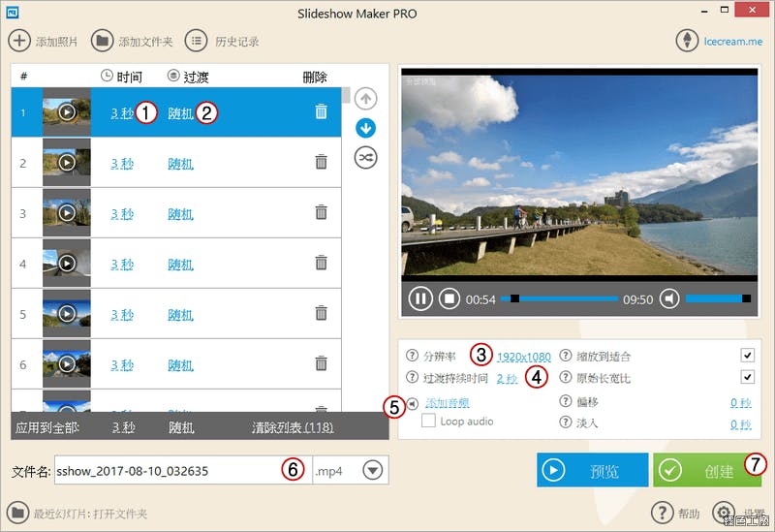Show help for 分辨率 setting
Image resolution: width=775 pixels, height=532 pixels.
pos(412,355)
